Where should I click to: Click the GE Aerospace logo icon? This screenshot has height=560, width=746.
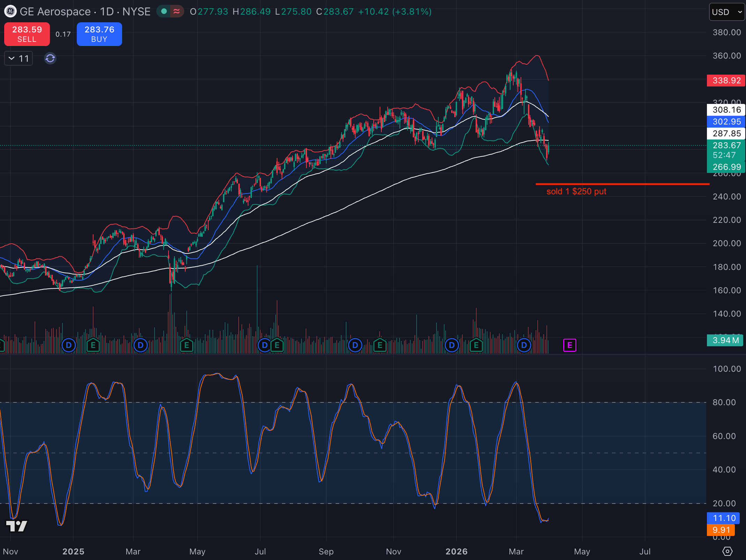(x=10, y=12)
